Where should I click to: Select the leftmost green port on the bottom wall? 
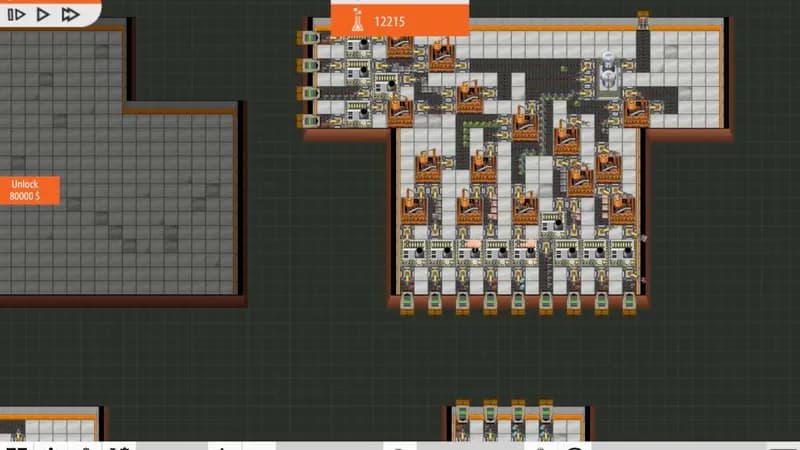[x=407, y=304]
